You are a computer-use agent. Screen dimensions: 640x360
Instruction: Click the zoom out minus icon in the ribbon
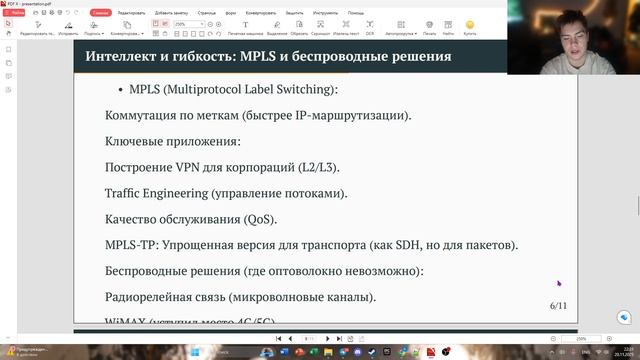[210, 24]
